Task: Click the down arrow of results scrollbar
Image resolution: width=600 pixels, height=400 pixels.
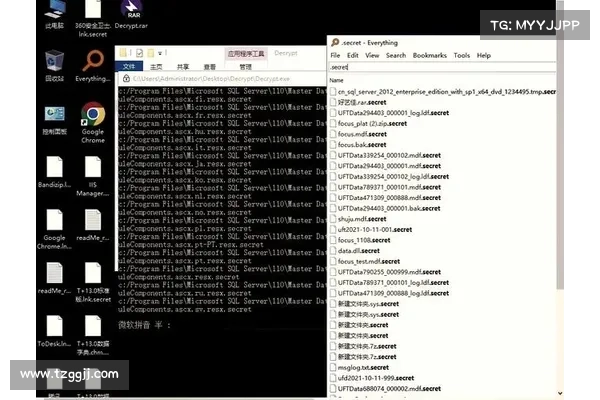Action: 560,393
